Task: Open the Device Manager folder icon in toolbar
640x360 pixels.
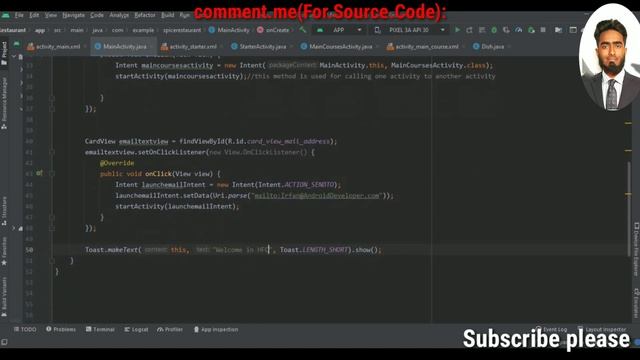Action: (558, 30)
